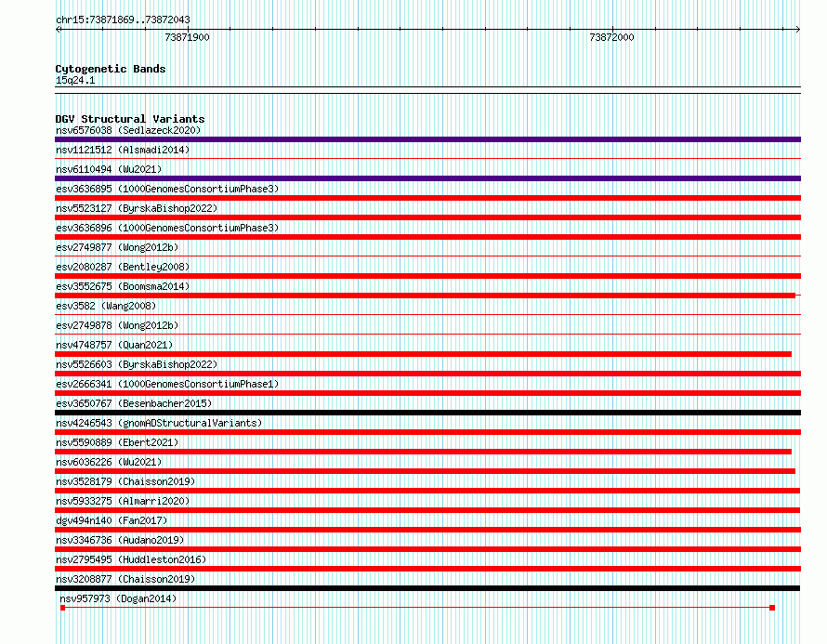Select nsv6036226 (Wu2021) variant label
Viewport: 827px width, 644px height.
point(109,462)
